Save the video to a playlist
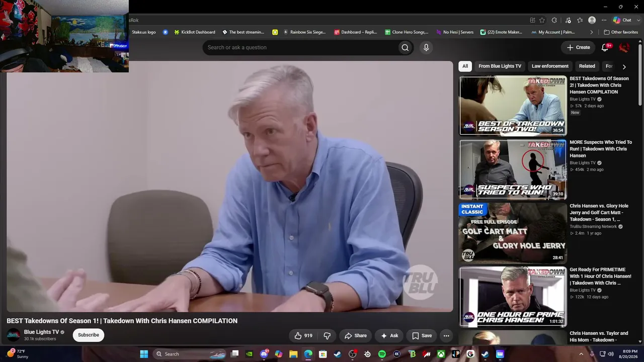The image size is (644, 362). pos(422,335)
